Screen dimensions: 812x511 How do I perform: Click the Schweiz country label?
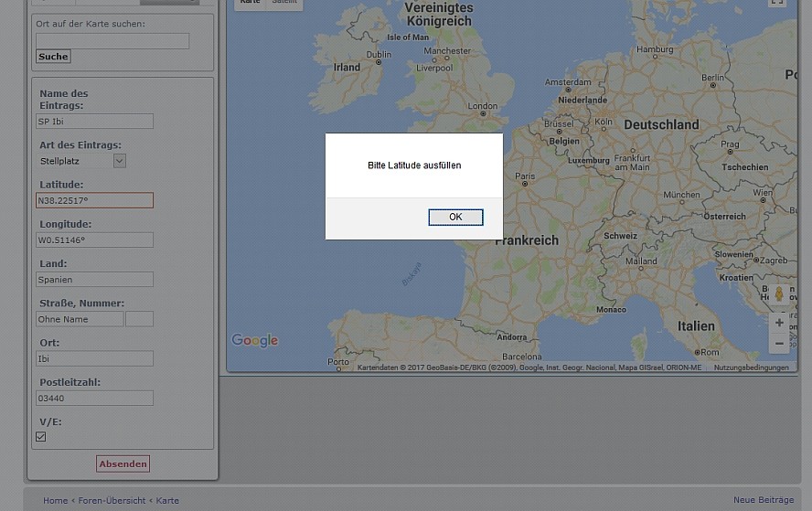coord(620,236)
